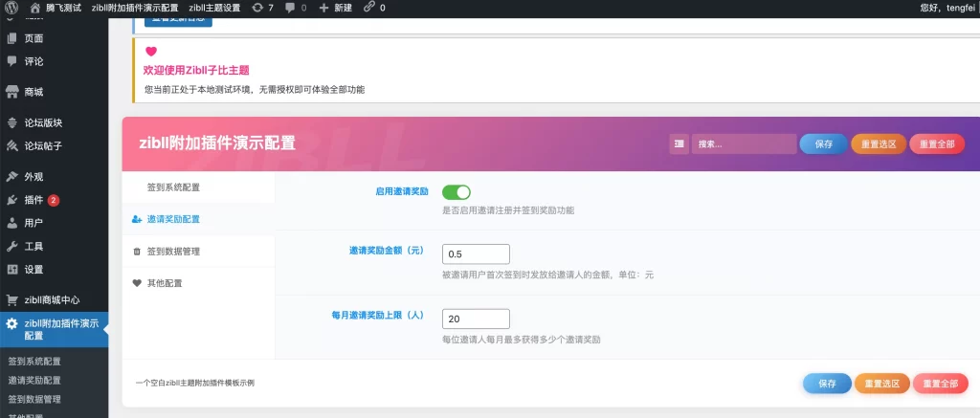Click the expand-all list icon beside search
The height and width of the screenshot is (418, 980).
[679, 143]
